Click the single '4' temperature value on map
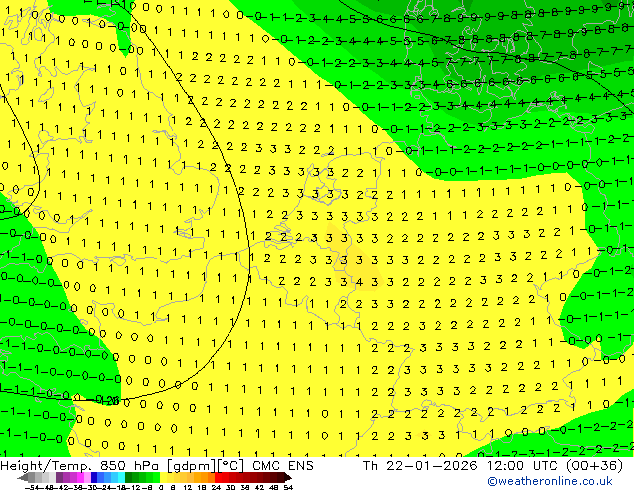The image size is (634, 490). 359,282
